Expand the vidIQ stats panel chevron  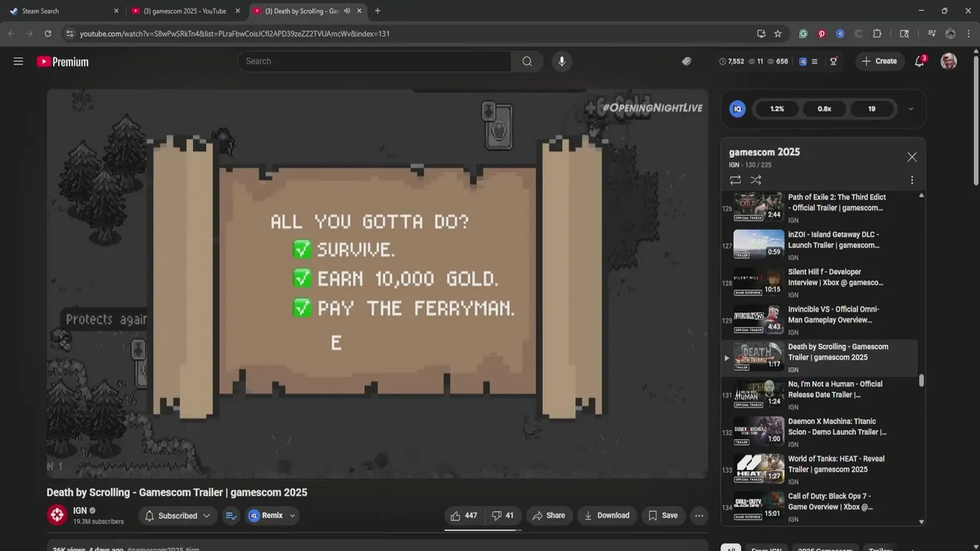tap(911, 109)
